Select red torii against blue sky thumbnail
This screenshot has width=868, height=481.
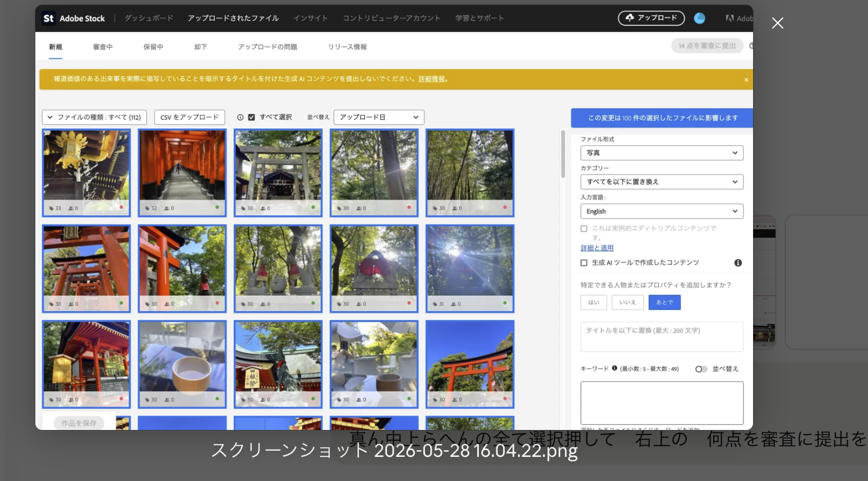point(470,364)
